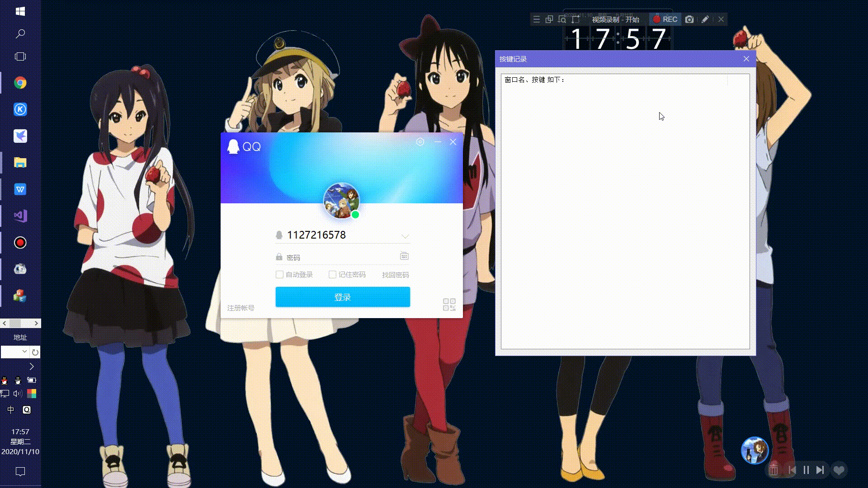The image size is (868, 488).
Task: Open taskbar search magnifier
Action: point(20,34)
